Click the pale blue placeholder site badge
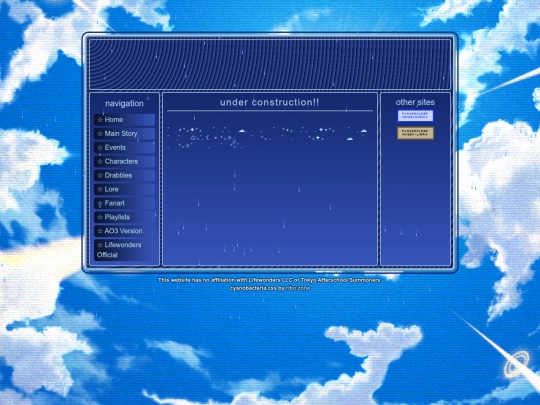This screenshot has width=540, height=405. pos(415,116)
